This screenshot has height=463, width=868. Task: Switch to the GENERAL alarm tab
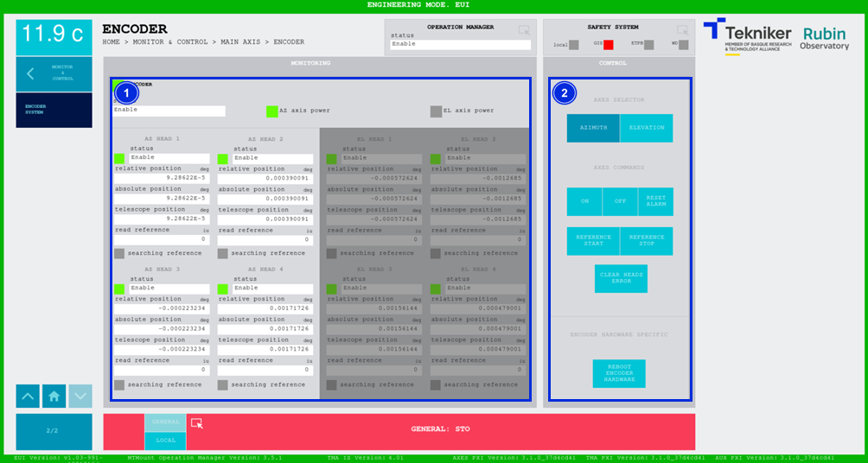point(165,422)
